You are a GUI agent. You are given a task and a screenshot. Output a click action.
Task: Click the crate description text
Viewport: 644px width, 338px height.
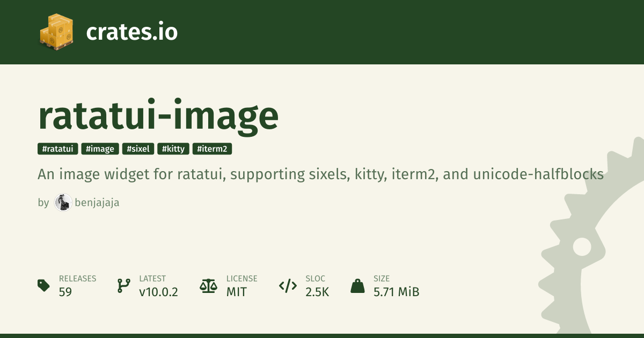[321, 174]
